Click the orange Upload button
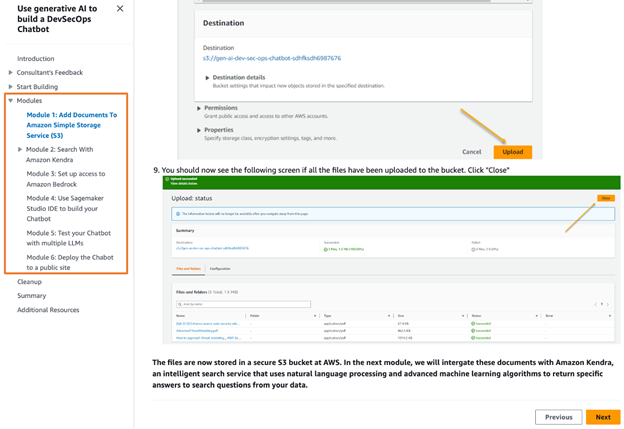Viewport: 624px width, 429px height. coord(513,152)
